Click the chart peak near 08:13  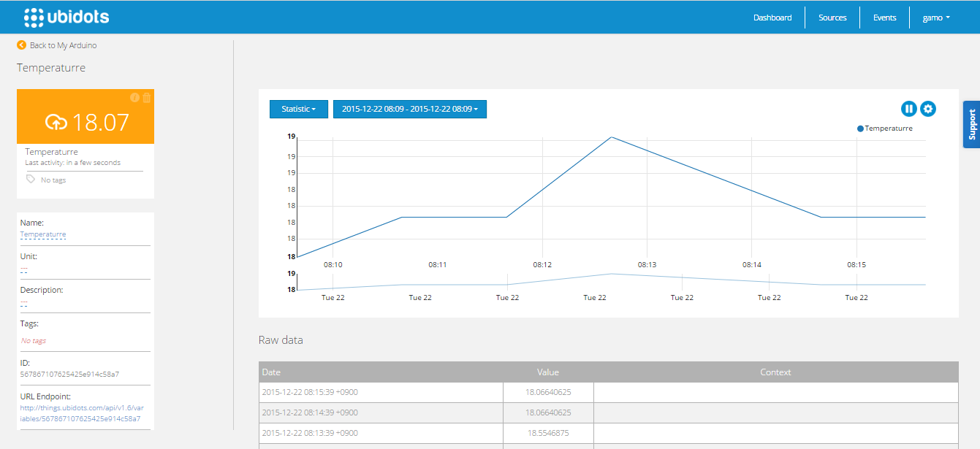pos(611,137)
